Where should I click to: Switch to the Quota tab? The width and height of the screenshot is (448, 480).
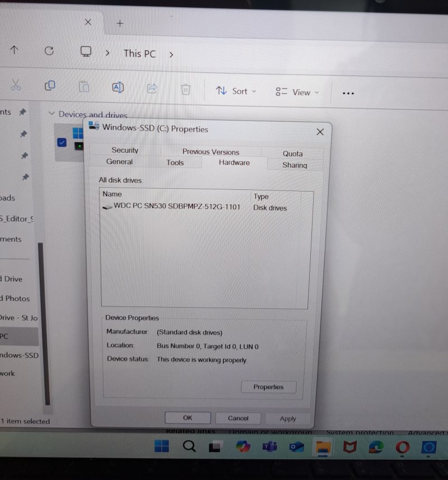point(292,153)
